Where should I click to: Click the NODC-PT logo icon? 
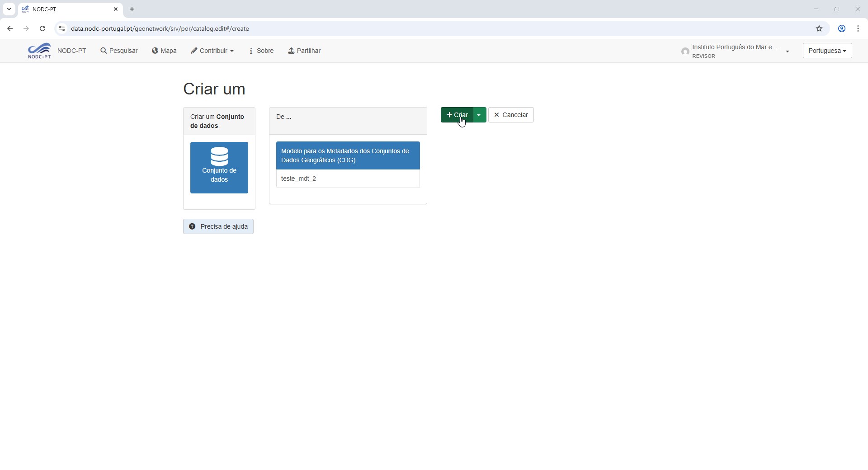pyautogui.click(x=39, y=51)
